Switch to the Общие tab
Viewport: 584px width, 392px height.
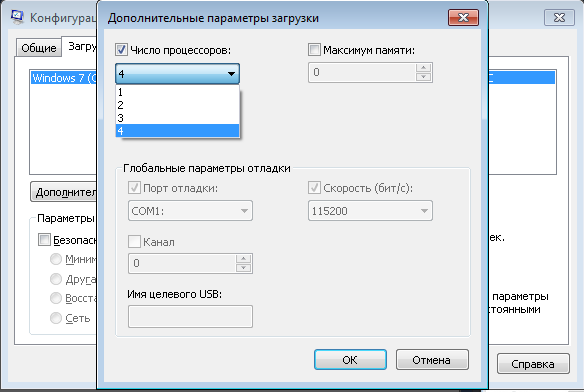click(x=38, y=48)
